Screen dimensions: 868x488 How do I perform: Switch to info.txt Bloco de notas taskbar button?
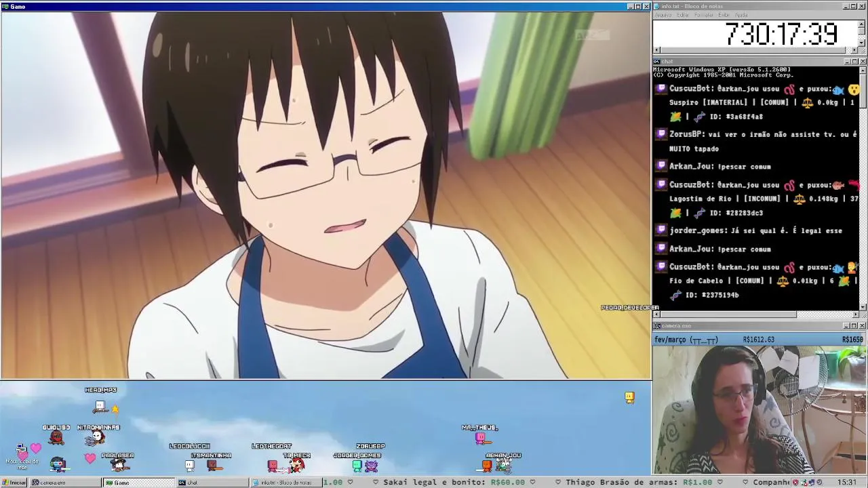[285, 483]
